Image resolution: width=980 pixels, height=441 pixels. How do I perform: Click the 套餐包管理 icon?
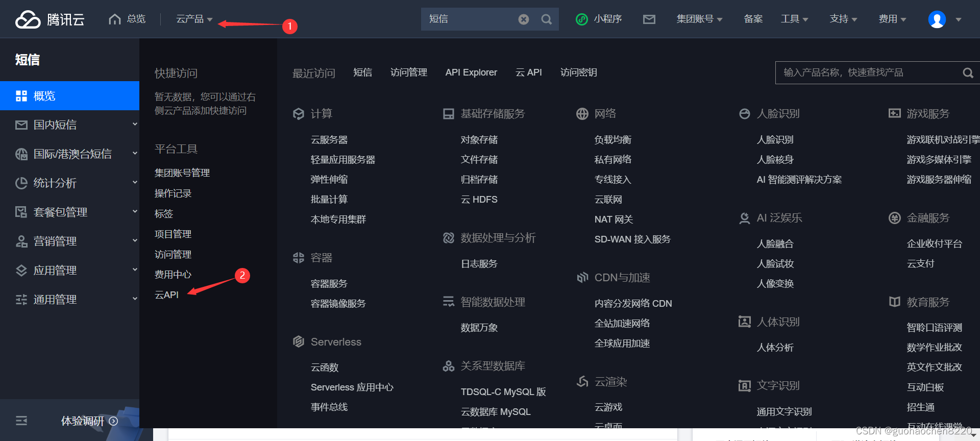tap(21, 212)
